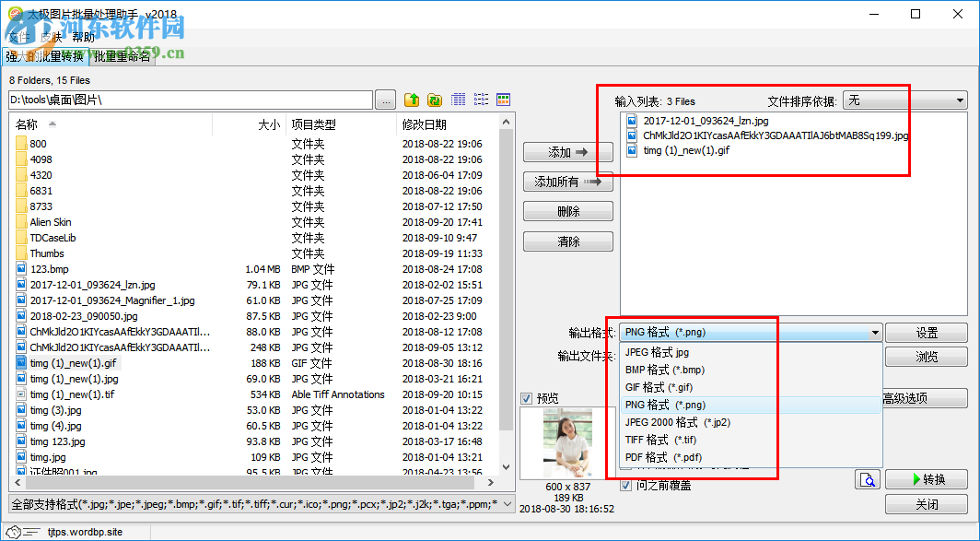Click the 123.bmp file icon
Viewport: 980px width, 541px height.
[21, 269]
